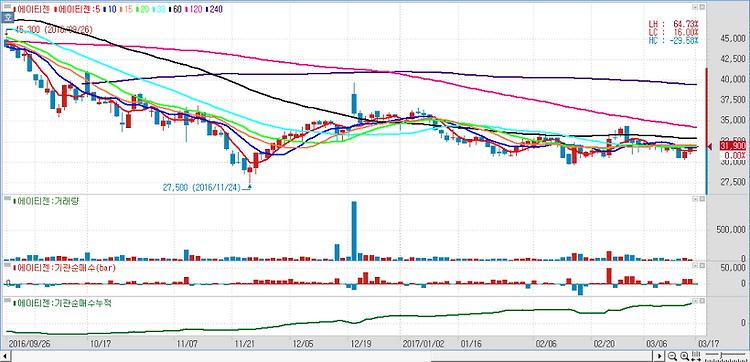Click the red 31,900 current price tag

(x=733, y=147)
